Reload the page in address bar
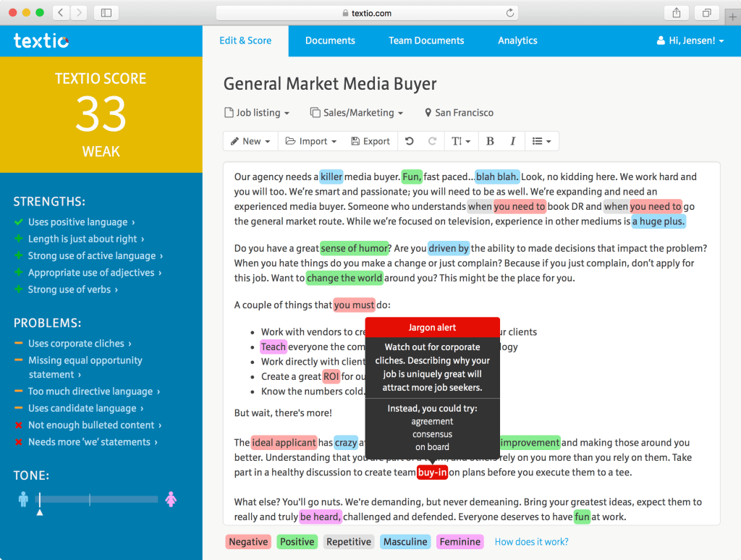This screenshot has height=560, width=741. [510, 13]
